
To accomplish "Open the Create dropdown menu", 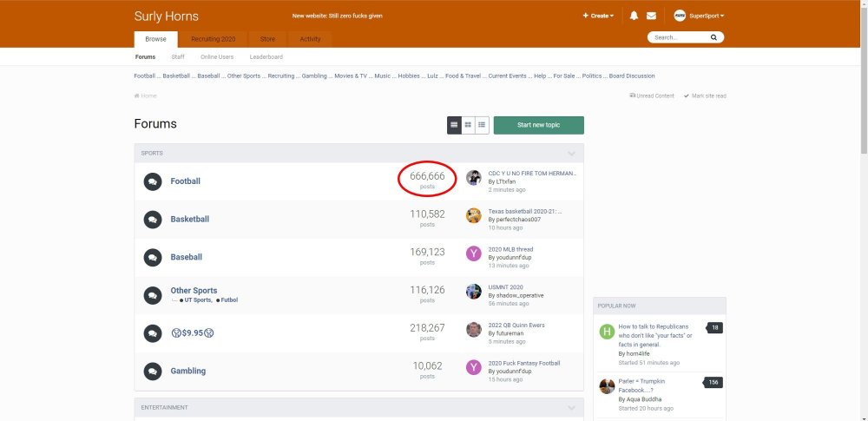I will pyautogui.click(x=598, y=16).
